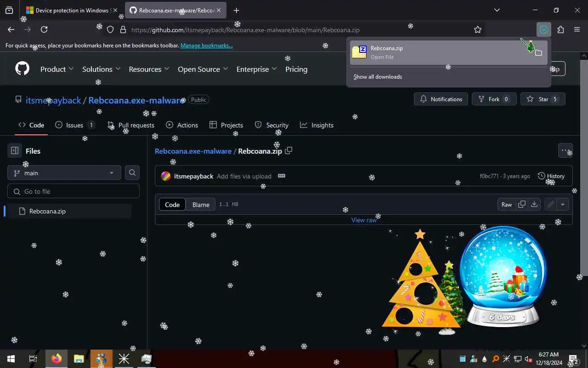588x368 pixels.
Task: Click the disabled edit pencil icon
Action: point(550,204)
